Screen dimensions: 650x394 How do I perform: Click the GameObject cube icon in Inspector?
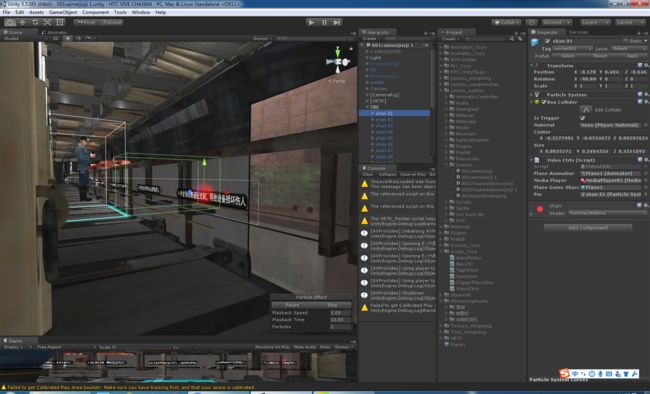click(535, 42)
